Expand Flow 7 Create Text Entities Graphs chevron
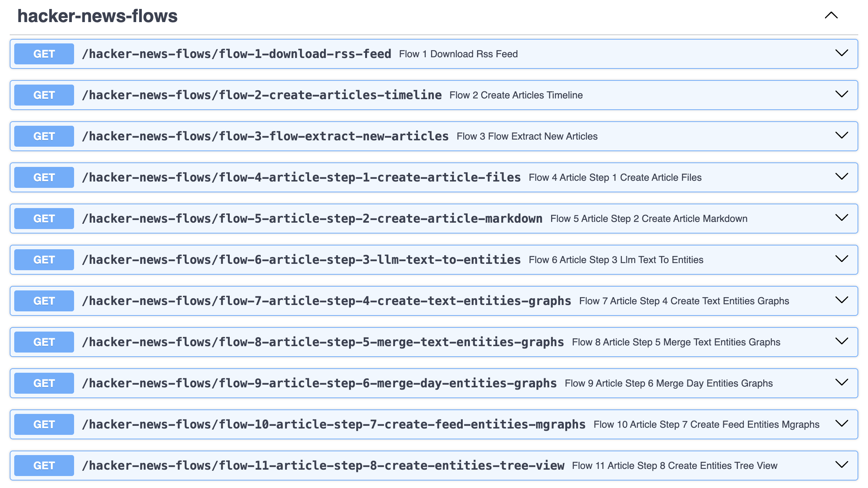The height and width of the screenshot is (488, 868). click(841, 300)
